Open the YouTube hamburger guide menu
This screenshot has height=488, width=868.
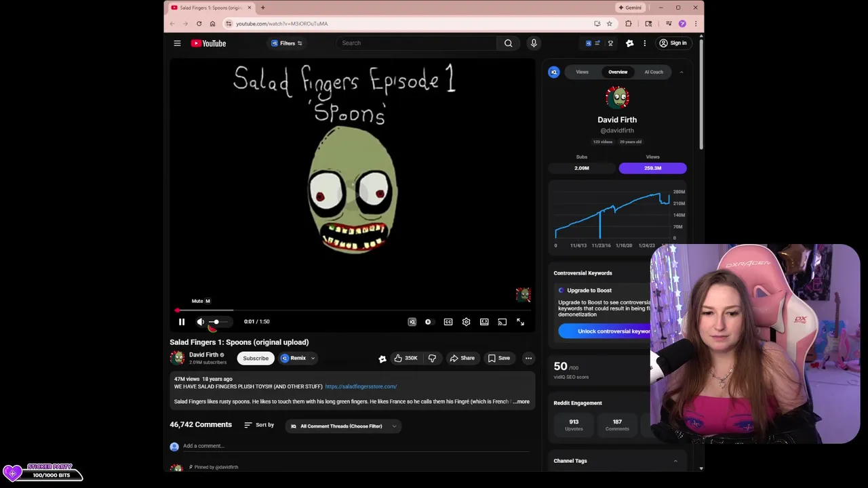coord(177,43)
